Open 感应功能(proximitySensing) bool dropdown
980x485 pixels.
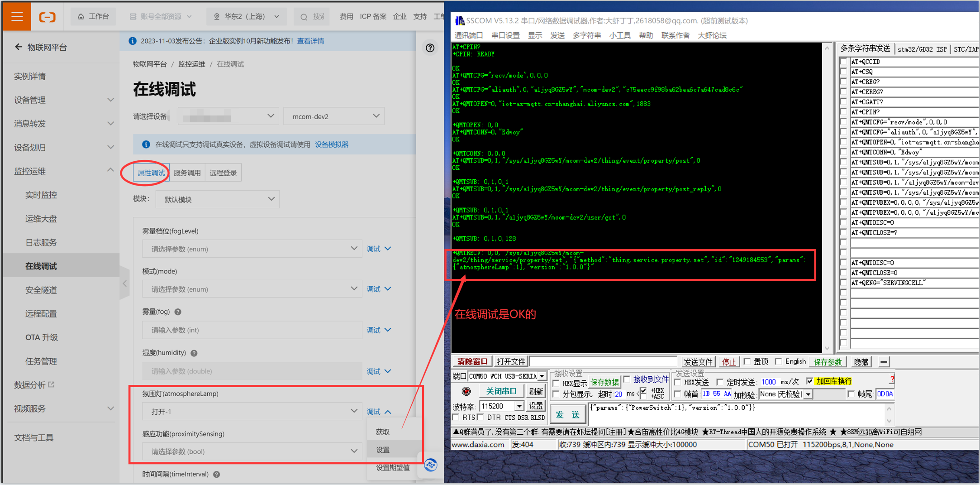252,451
